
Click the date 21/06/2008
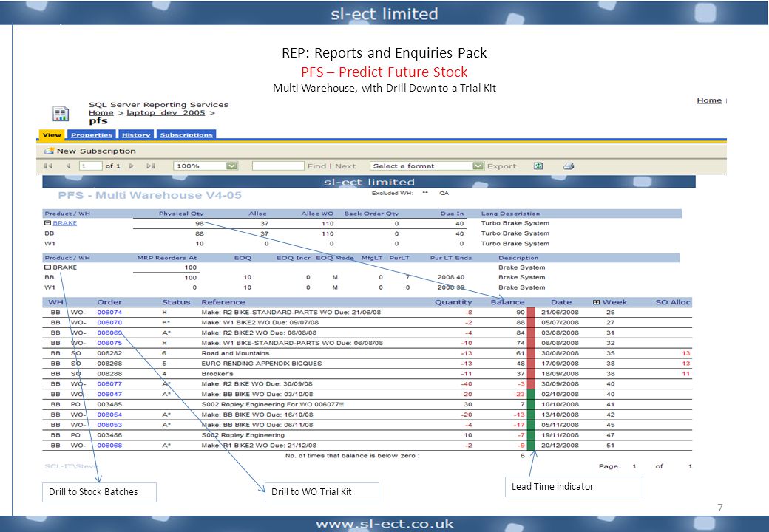pyautogui.click(x=560, y=312)
